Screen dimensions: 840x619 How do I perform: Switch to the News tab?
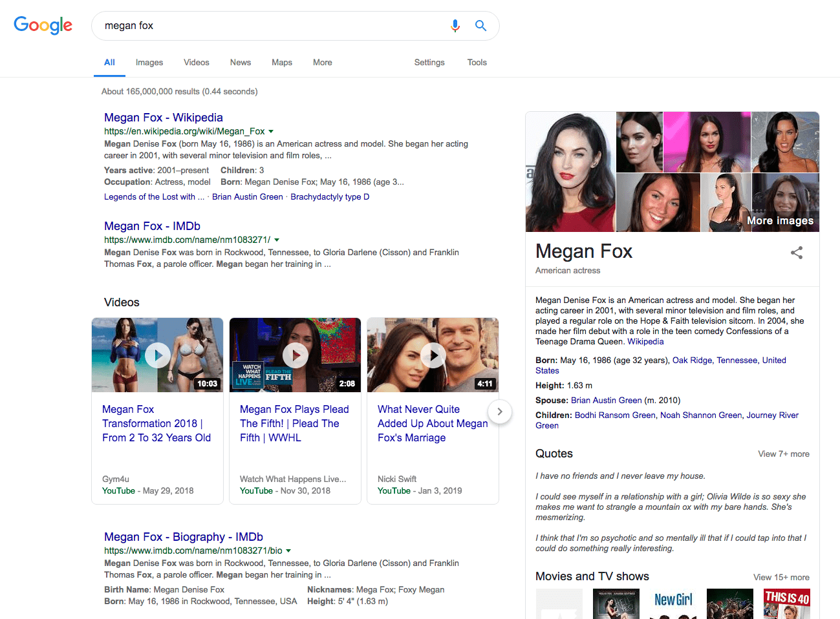(241, 63)
